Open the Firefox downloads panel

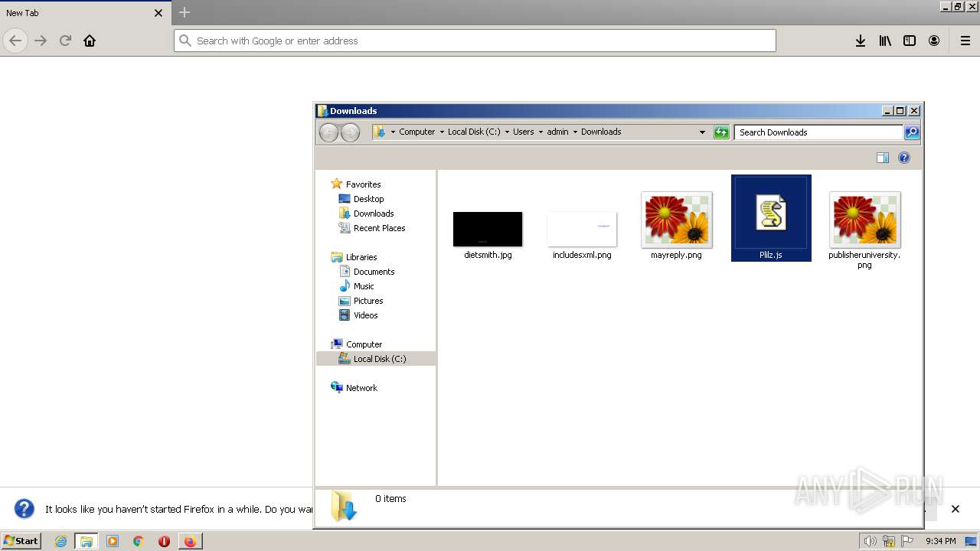point(861,41)
